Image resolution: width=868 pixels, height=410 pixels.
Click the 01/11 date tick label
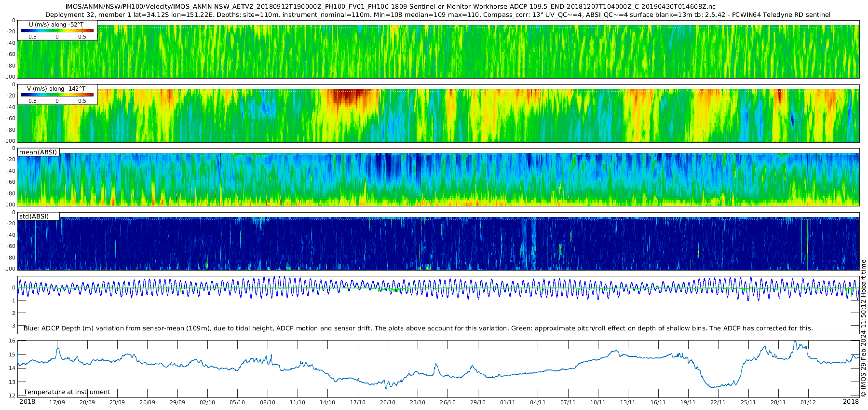click(x=508, y=402)
